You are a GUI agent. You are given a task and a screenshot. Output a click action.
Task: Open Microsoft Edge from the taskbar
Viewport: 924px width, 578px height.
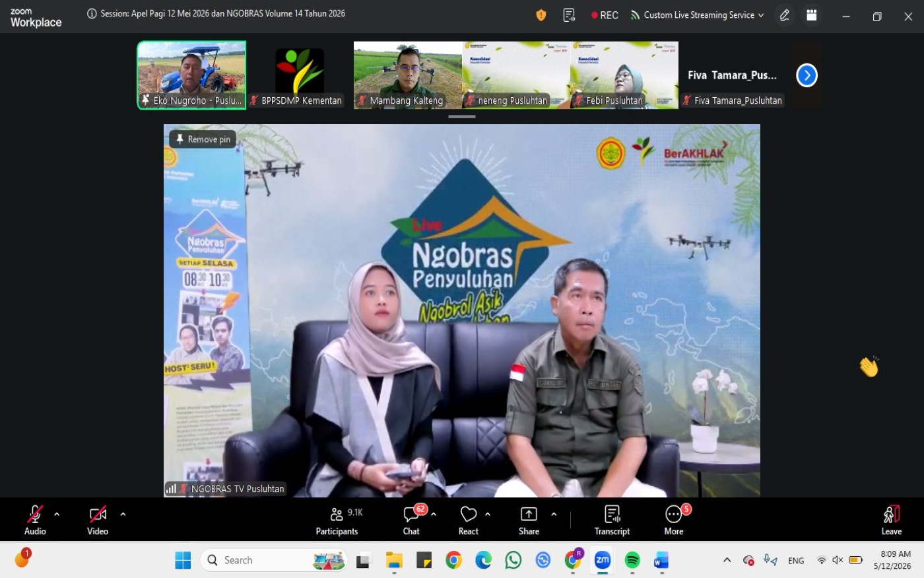[x=483, y=560]
